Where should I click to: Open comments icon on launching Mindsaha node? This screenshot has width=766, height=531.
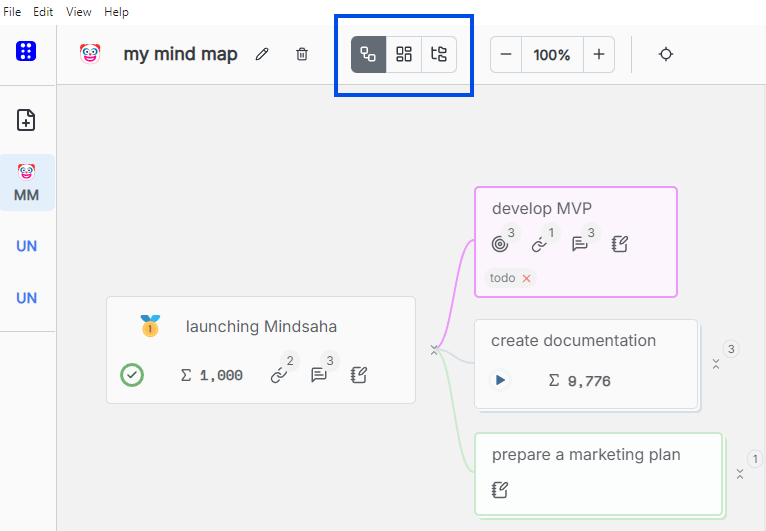(319, 375)
